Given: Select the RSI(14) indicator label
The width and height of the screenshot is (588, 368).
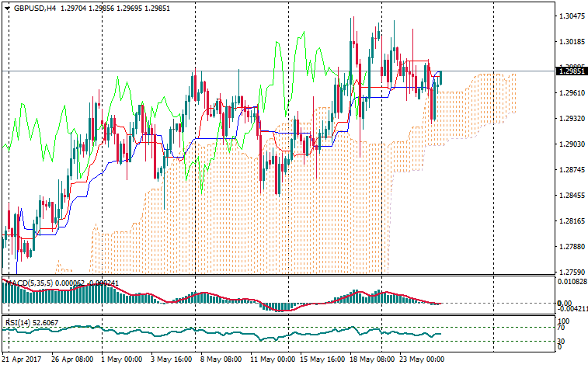Looking at the screenshot, I should (19, 321).
